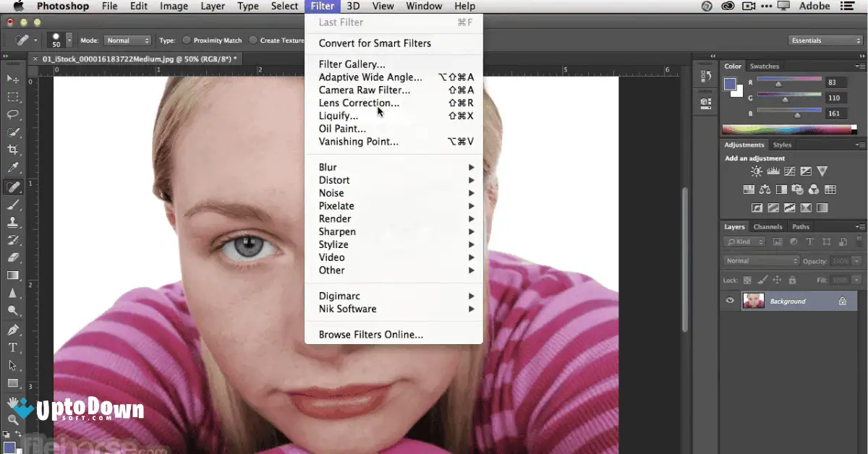Select the Lasso tool
The image size is (868, 454).
point(13,114)
